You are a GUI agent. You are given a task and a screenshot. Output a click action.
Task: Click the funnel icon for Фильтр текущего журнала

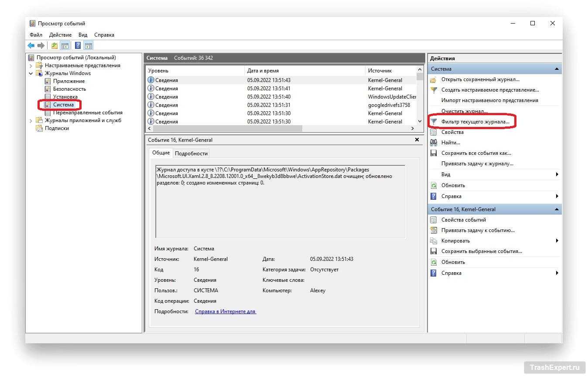pyautogui.click(x=434, y=121)
